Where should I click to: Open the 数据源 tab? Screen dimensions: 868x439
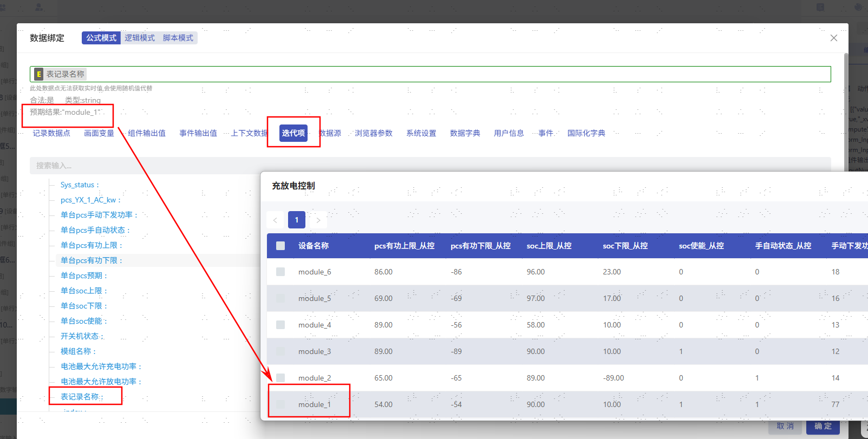pyautogui.click(x=330, y=133)
